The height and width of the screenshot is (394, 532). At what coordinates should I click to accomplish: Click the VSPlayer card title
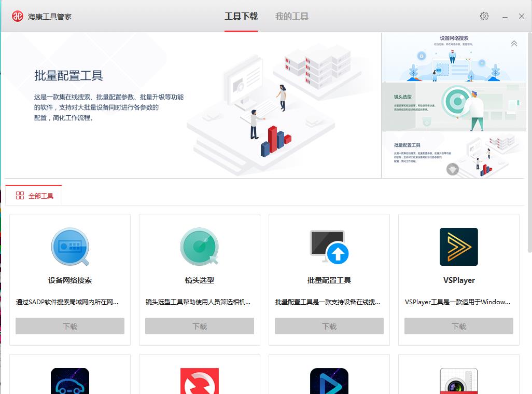pyautogui.click(x=459, y=280)
